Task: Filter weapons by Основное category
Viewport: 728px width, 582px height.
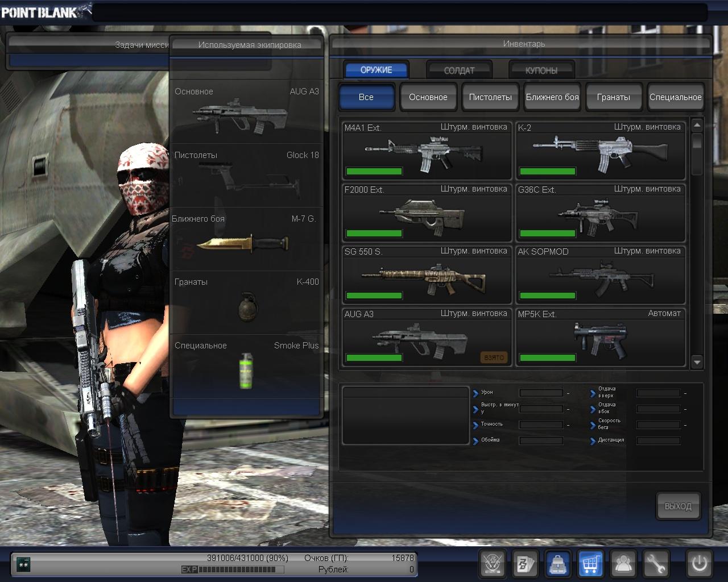Action: (x=428, y=97)
